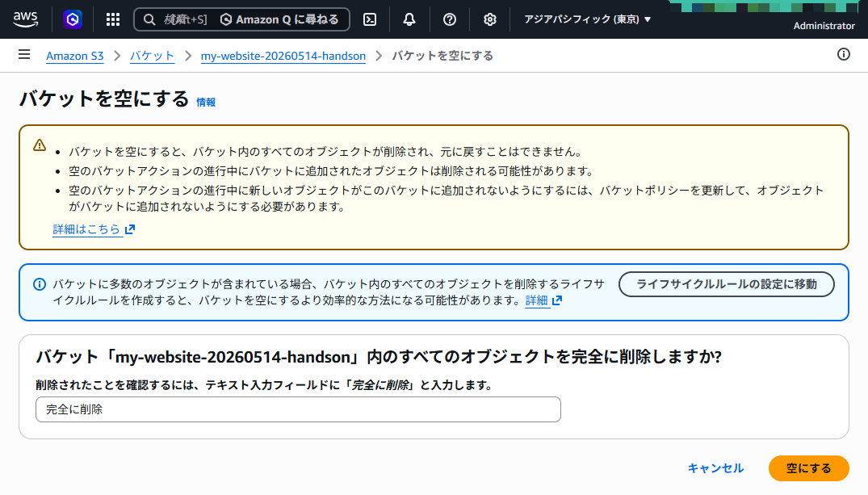Viewport: 868px width, 495px height.
Task: Open the help question mark menu
Action: click(x=450, y=19)
